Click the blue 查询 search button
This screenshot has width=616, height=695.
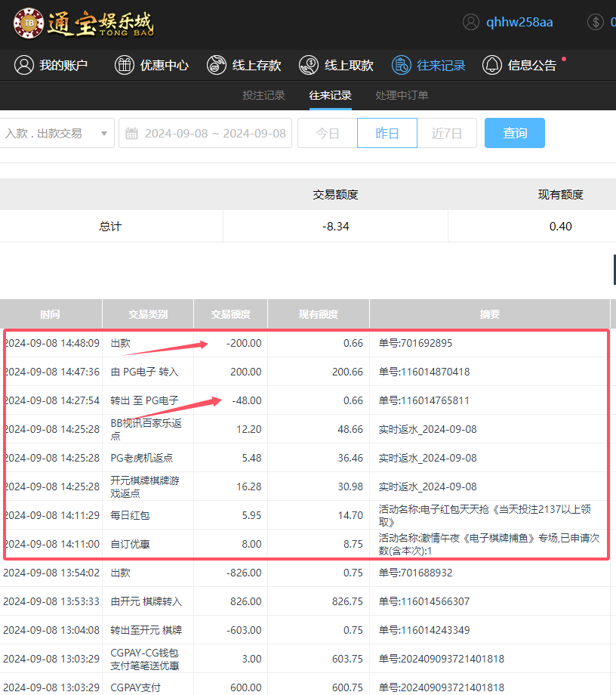point(514,133)
